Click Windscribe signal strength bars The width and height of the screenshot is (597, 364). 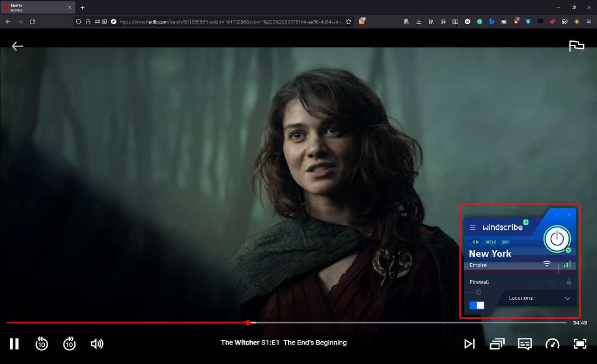pyautogui.click(x=567, y=264)
